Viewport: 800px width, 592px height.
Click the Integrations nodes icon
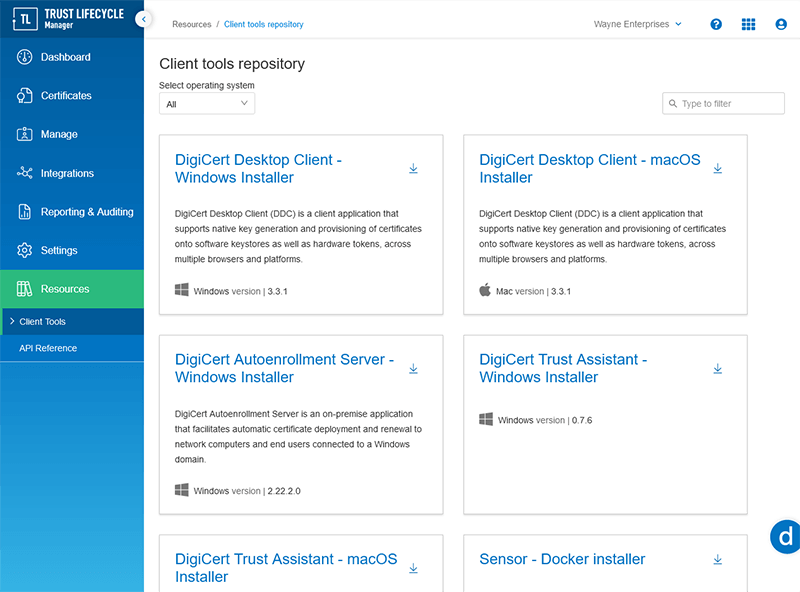click(x=24, y=172)
